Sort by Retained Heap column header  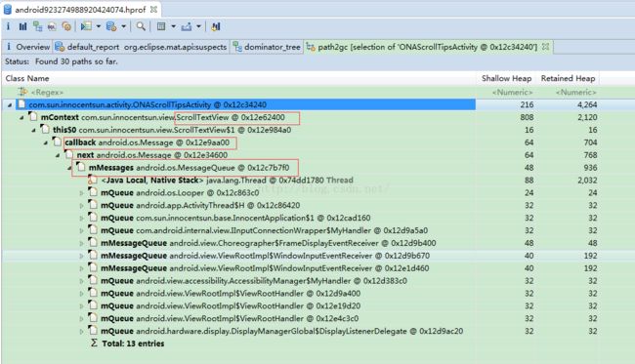[x=568, y=78]
